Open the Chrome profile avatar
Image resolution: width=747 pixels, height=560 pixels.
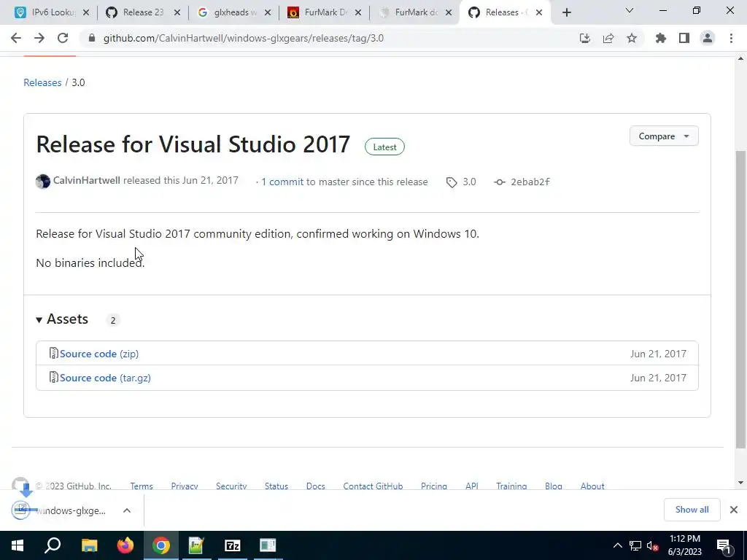pos(708,38)
